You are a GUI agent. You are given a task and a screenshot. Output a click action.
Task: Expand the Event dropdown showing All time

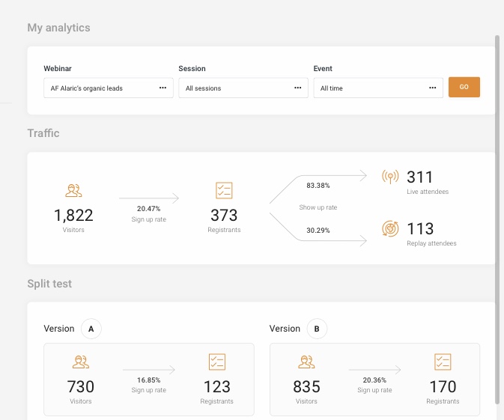click(x=378, y=88)
